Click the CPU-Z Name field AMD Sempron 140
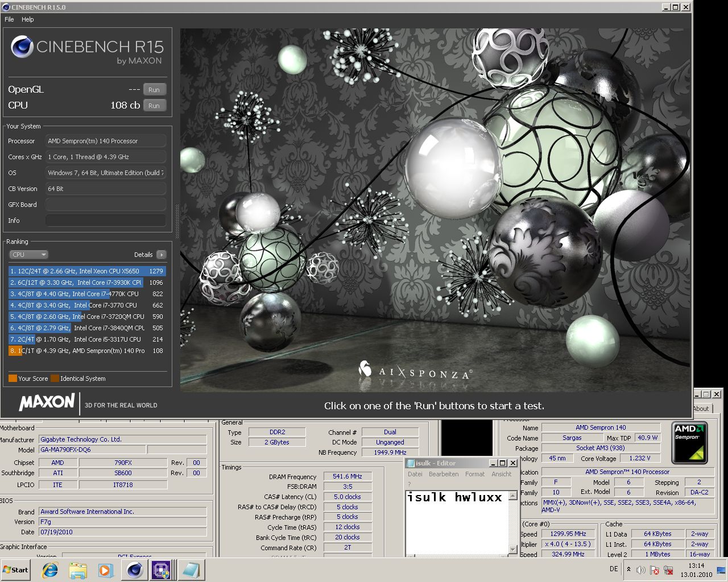 pos(601,427)
